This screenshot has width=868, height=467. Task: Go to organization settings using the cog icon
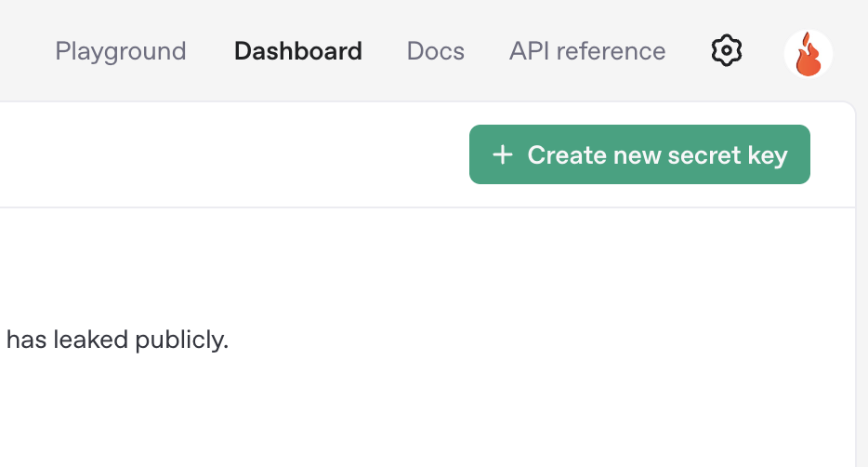click(x=727, y=50)
